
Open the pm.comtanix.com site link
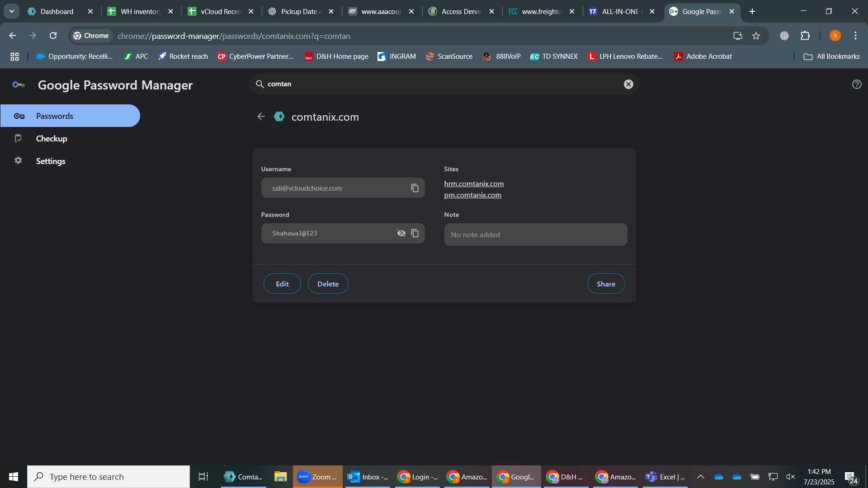coord(472,195)
